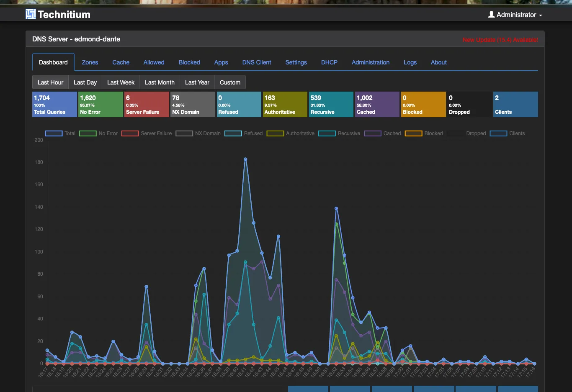
Task: Open the Administrator dropdown caret
Action: point(541,15)
